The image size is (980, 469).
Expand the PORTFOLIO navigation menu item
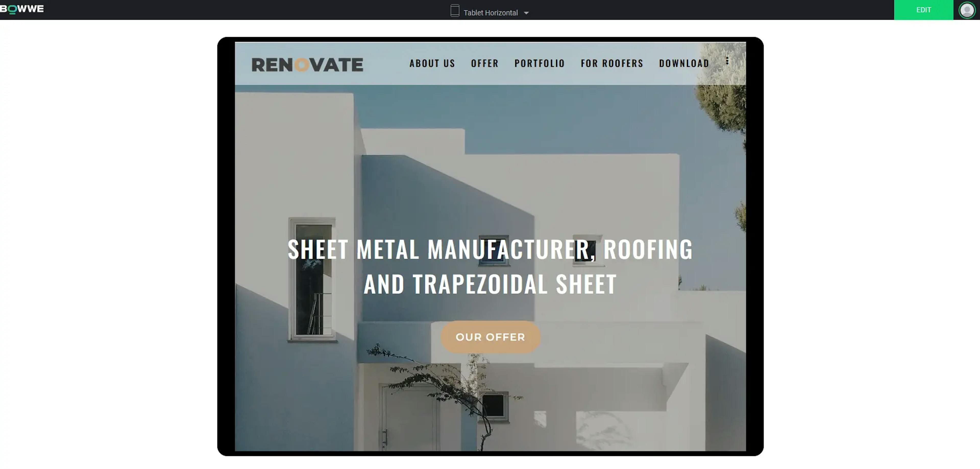(x=539, y=63)
